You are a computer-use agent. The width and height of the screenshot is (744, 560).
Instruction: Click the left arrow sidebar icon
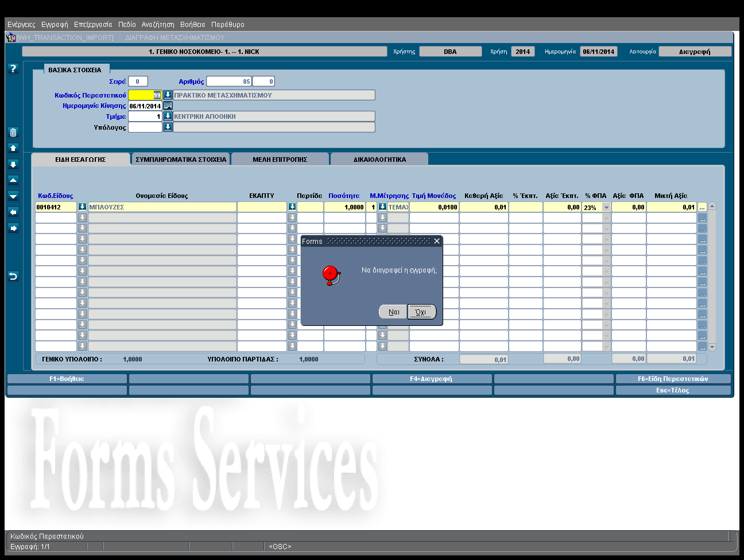(13, 212)
